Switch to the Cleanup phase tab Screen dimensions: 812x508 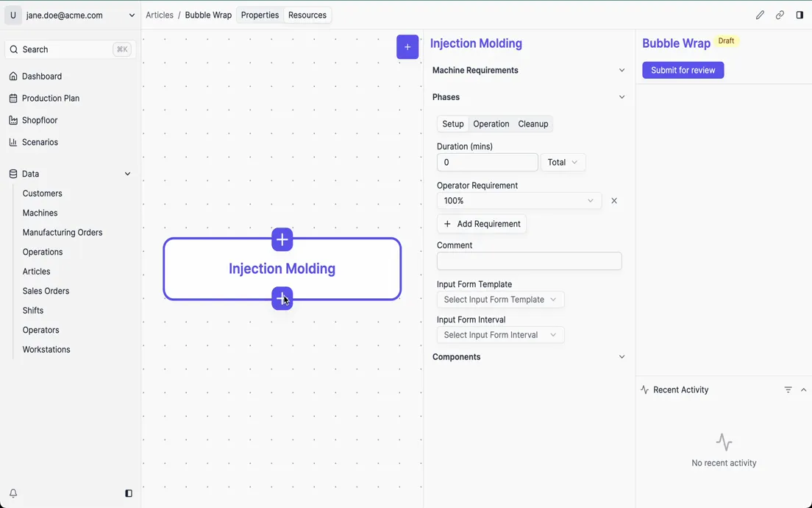click(x=533, y=124)
